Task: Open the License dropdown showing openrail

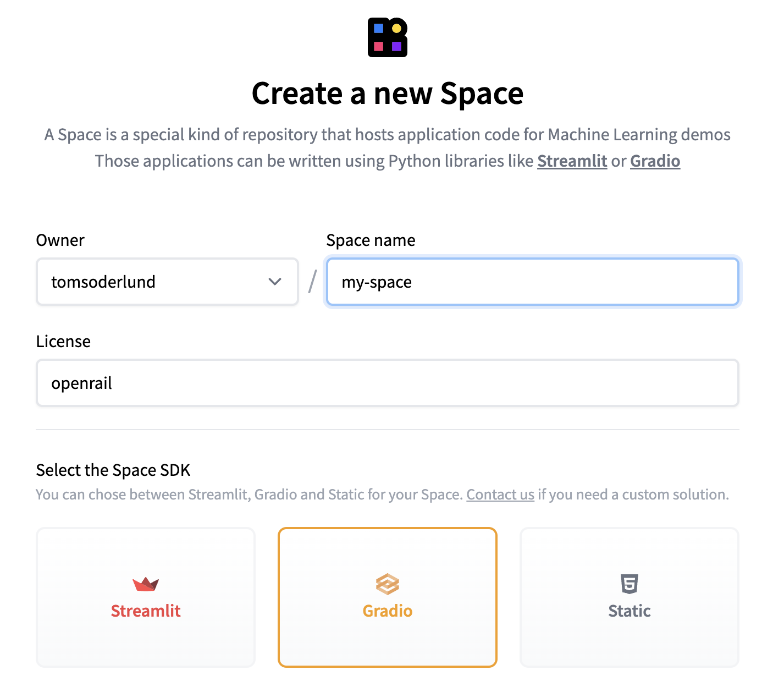Action: (387, 382)
